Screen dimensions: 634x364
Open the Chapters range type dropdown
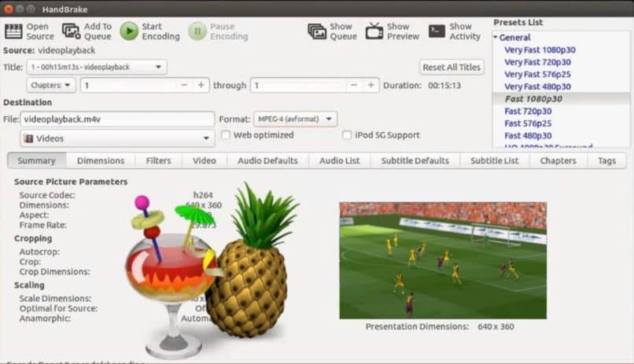click(x=51, y=85)
